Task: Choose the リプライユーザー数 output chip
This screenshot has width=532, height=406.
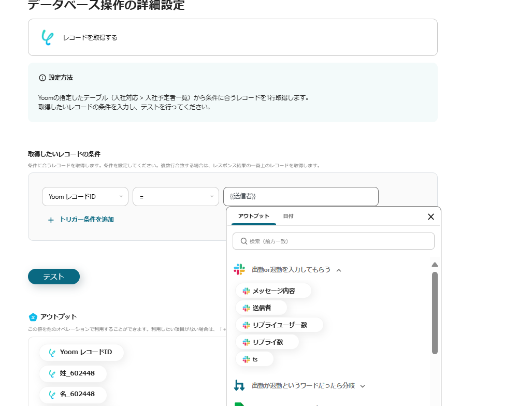Action: point(279,325)
